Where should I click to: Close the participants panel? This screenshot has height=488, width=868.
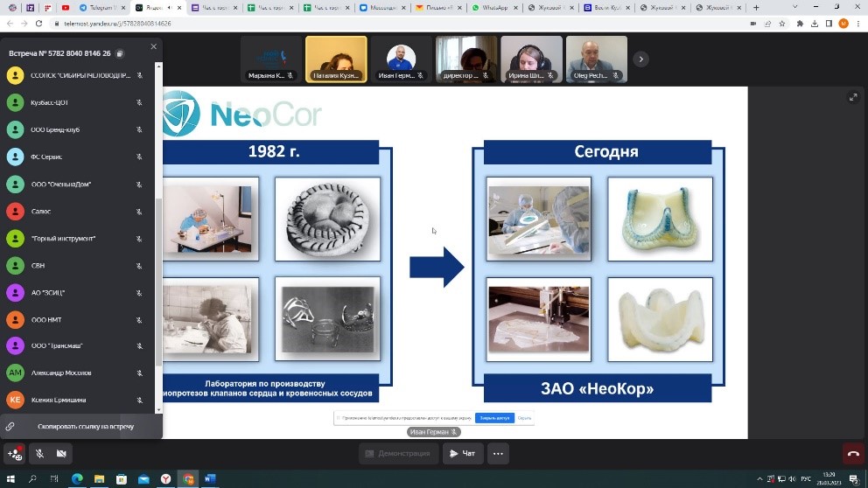click(x=154, y=47)
